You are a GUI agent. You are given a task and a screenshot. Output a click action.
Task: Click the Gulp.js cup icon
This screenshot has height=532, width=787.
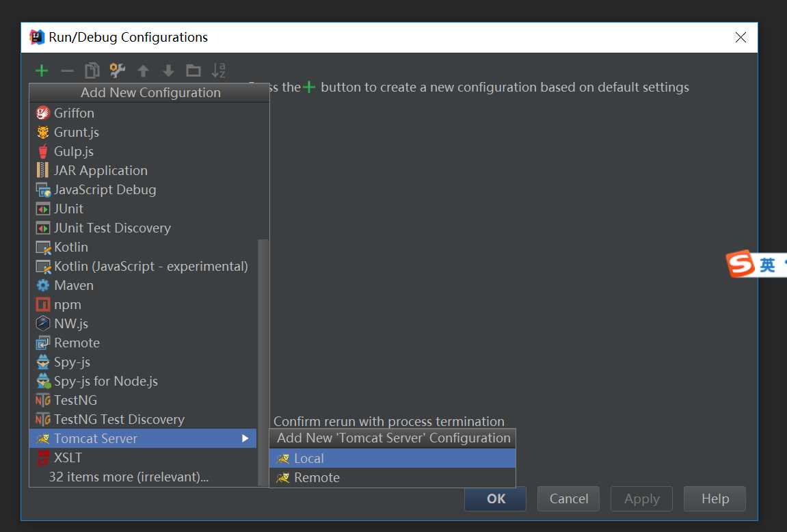pyautogui.click(x=42, y=151)
